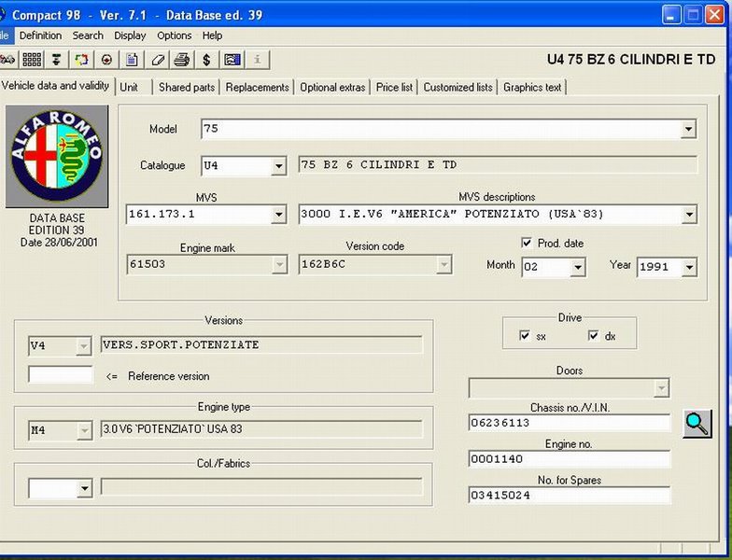Click the Alfa Romeo logo image
The width and height of the screenshot is (732, 560).
[x=57, y=157]
